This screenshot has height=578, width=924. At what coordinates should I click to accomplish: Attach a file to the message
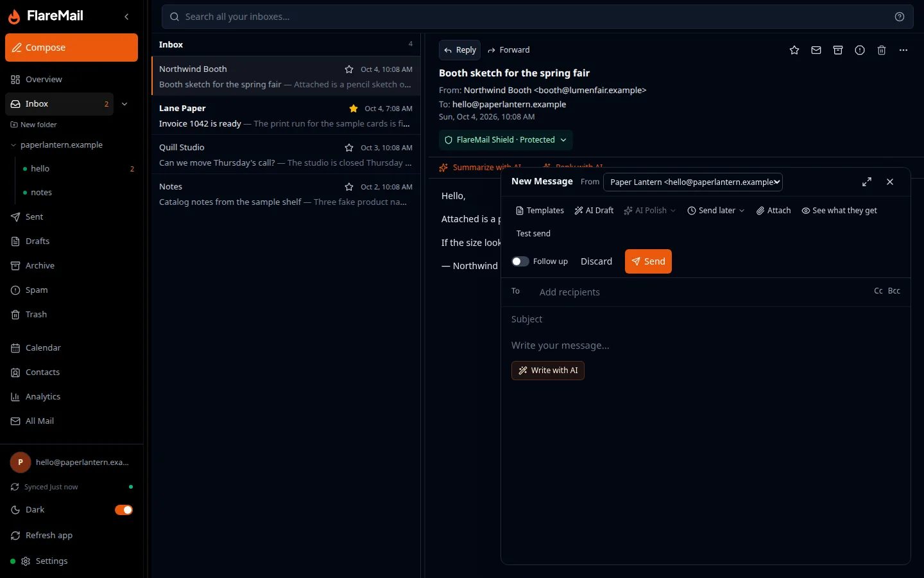[773, 211]
